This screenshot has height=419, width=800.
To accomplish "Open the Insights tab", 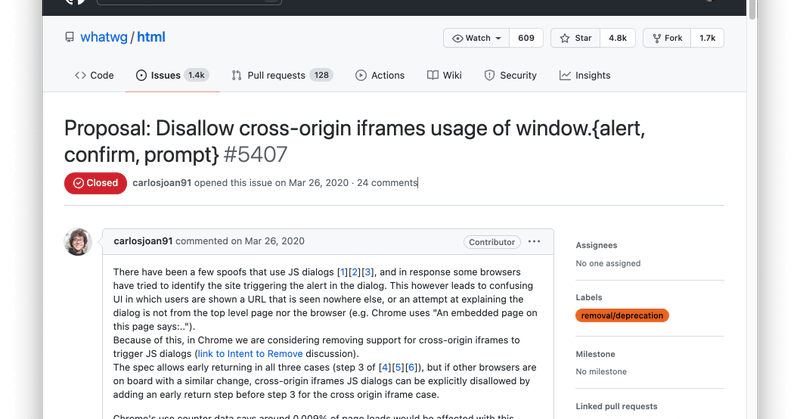I will (585, 76).
